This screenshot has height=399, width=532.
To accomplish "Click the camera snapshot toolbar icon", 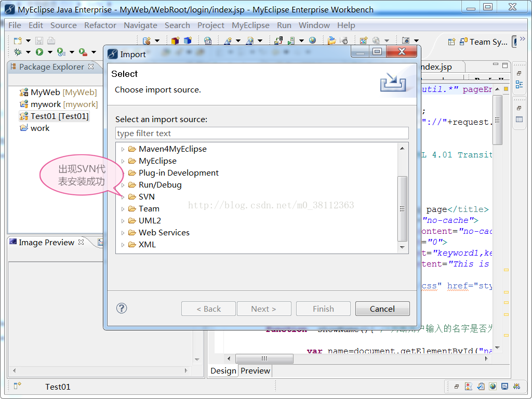I will coord(405,41).
